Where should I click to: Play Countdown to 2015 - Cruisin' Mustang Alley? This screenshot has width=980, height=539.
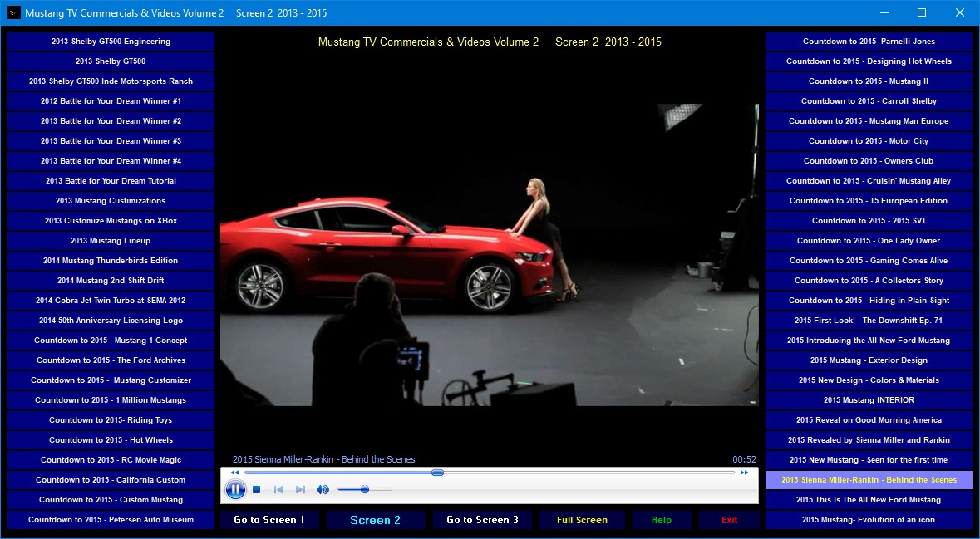(869, 181)
